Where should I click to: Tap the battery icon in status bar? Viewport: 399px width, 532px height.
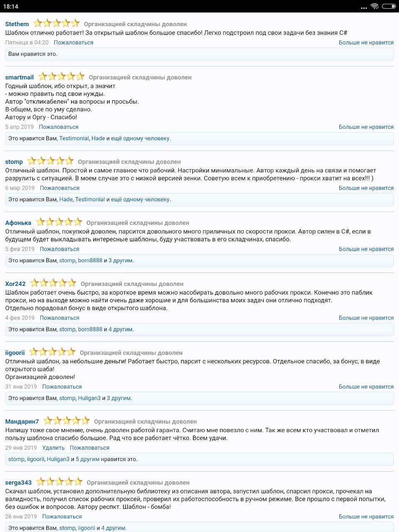click(x=389, y=6)
